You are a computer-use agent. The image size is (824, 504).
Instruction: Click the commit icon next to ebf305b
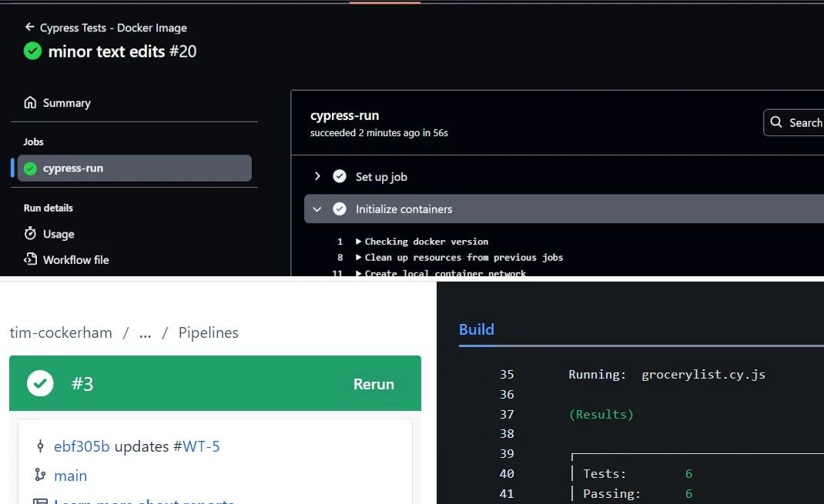coord(40,446)
